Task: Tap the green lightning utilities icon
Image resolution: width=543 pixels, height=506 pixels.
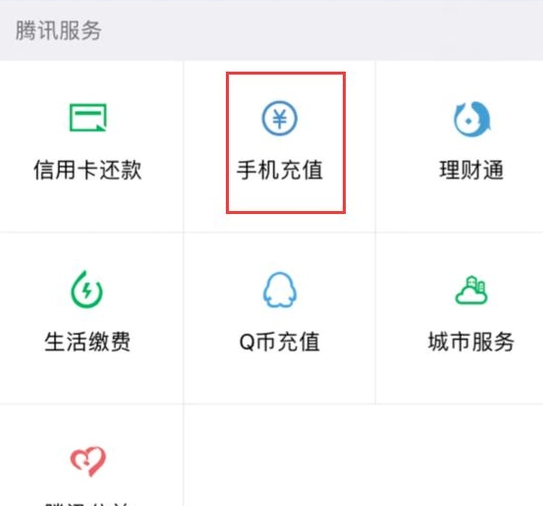Action: (x=87, y=290)
